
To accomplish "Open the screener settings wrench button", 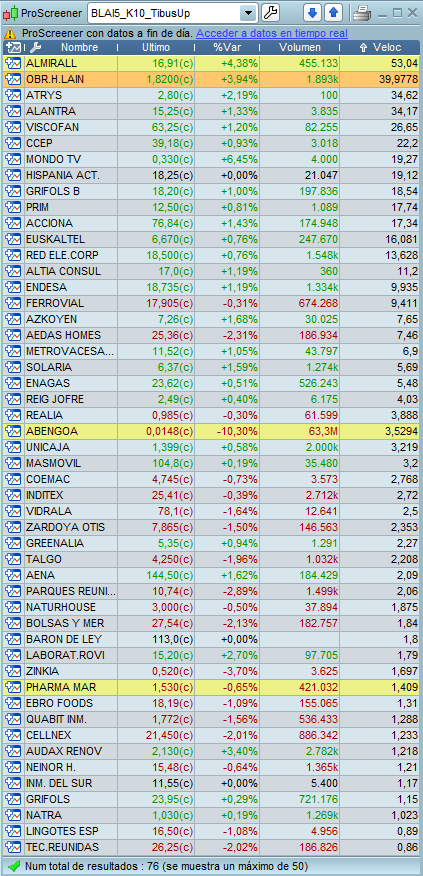I will pos(270,12).
